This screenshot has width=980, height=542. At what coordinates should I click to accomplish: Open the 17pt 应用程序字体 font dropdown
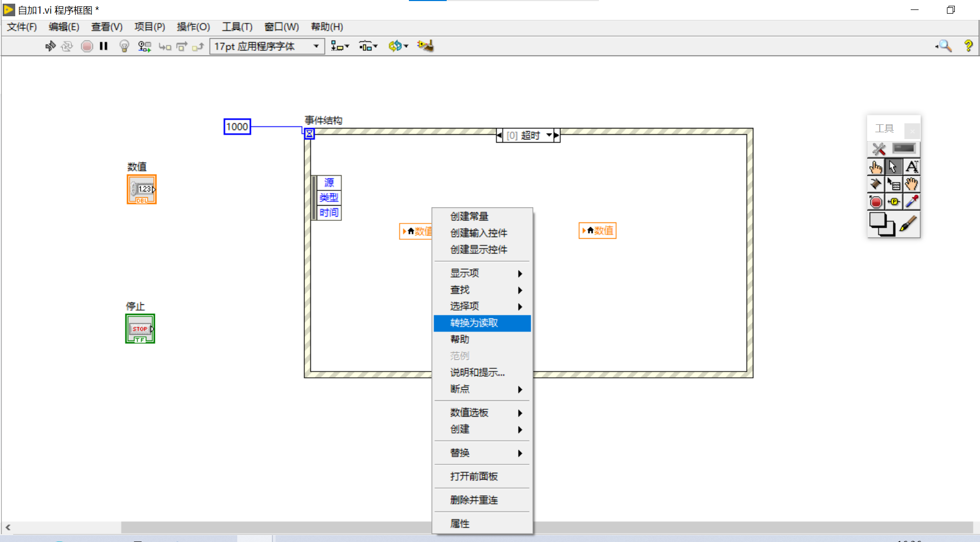(x=316, y=46)
